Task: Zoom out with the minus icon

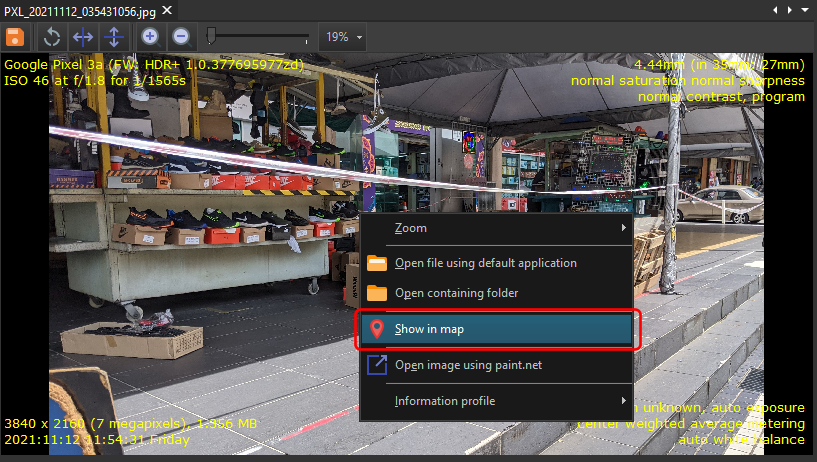Action: pos(181,37)
